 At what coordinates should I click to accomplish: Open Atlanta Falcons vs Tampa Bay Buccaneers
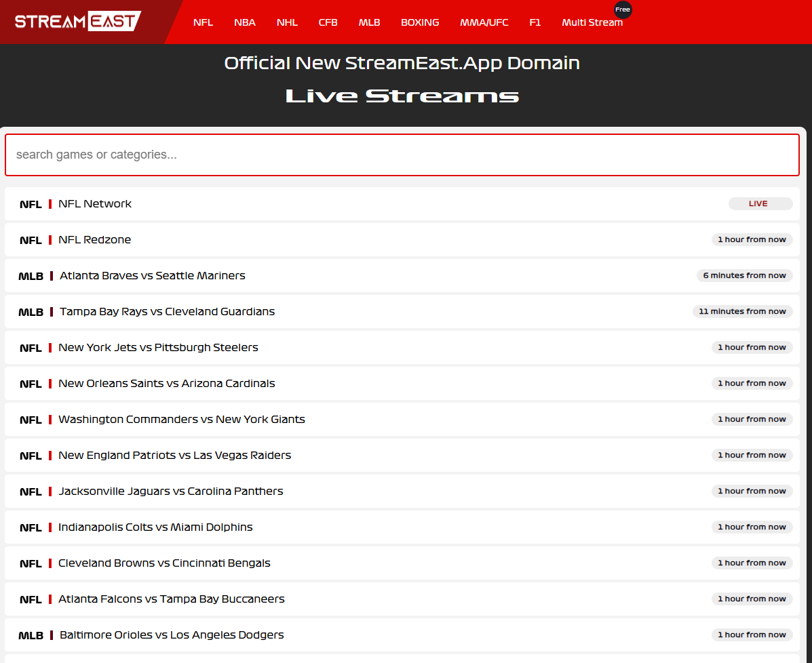402,599
